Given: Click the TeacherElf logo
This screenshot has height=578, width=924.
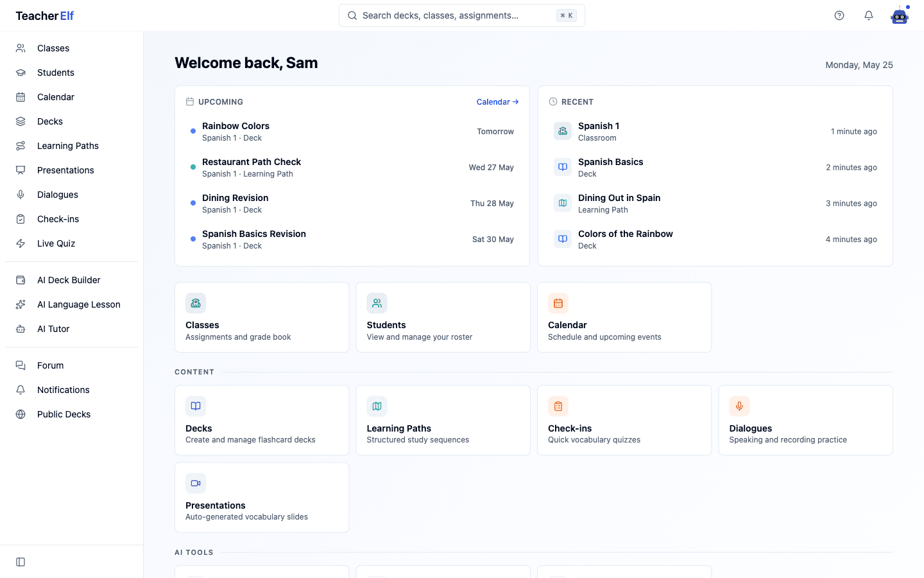Looking at the screenshot, I should (x=45, y=16).
